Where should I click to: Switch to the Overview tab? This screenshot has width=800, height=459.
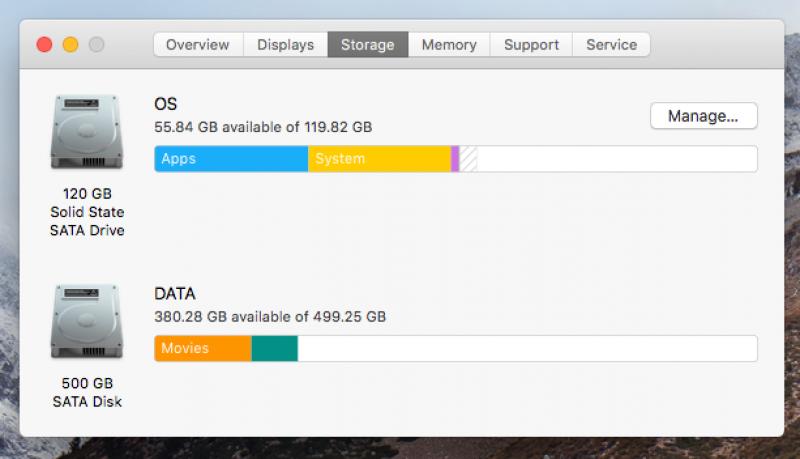pyautogui.click(x=198, y=44)
